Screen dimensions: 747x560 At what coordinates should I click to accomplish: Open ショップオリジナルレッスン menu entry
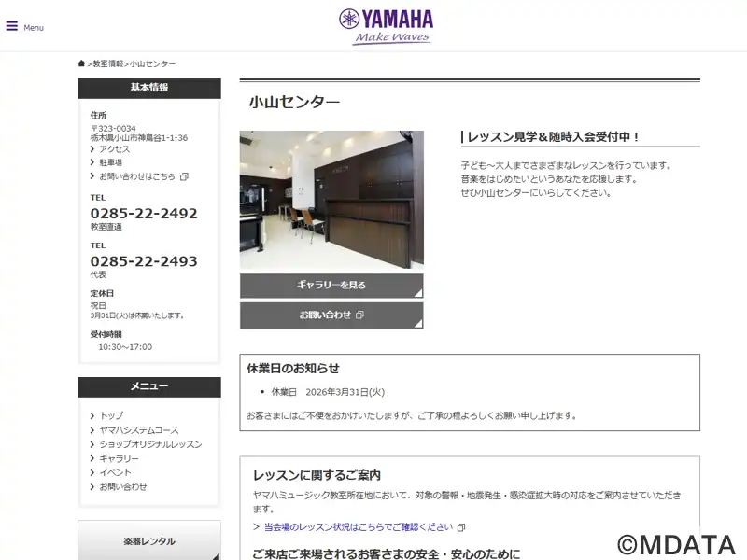tap(150, 444)
